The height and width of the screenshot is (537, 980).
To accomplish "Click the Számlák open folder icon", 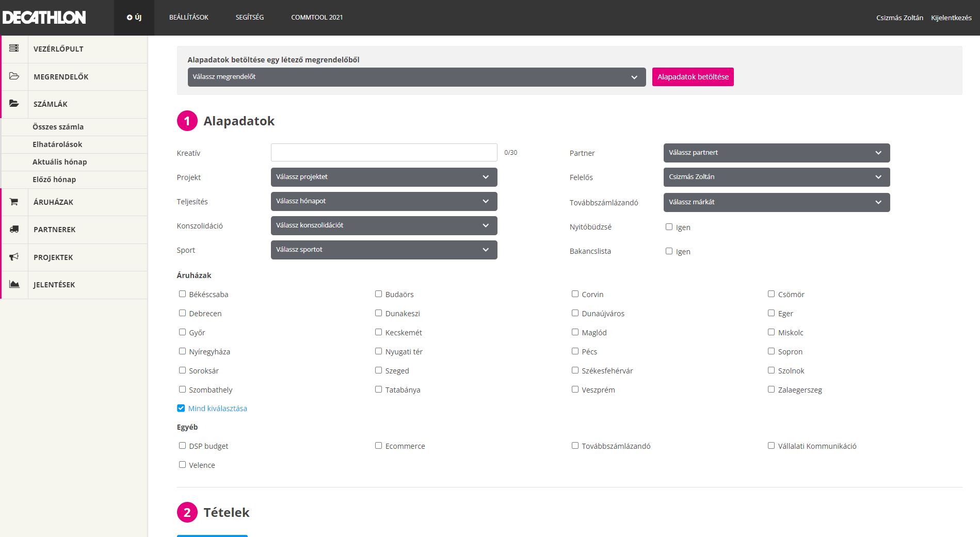I will 14,104.
